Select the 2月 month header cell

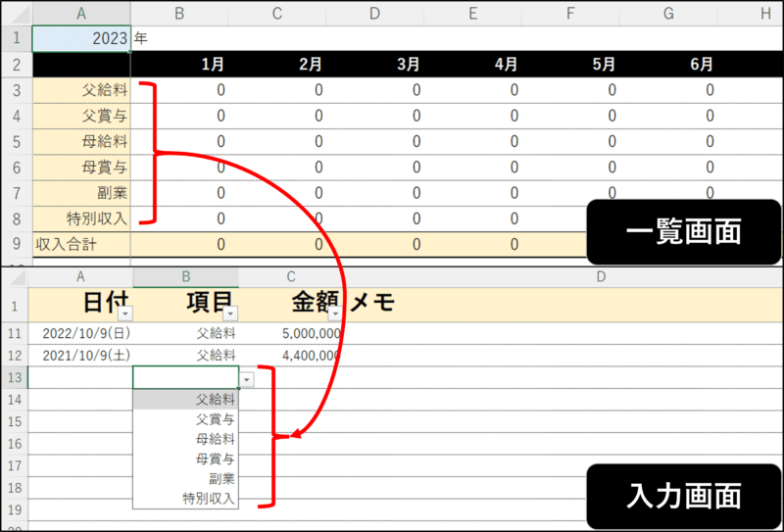click(277, 65)
